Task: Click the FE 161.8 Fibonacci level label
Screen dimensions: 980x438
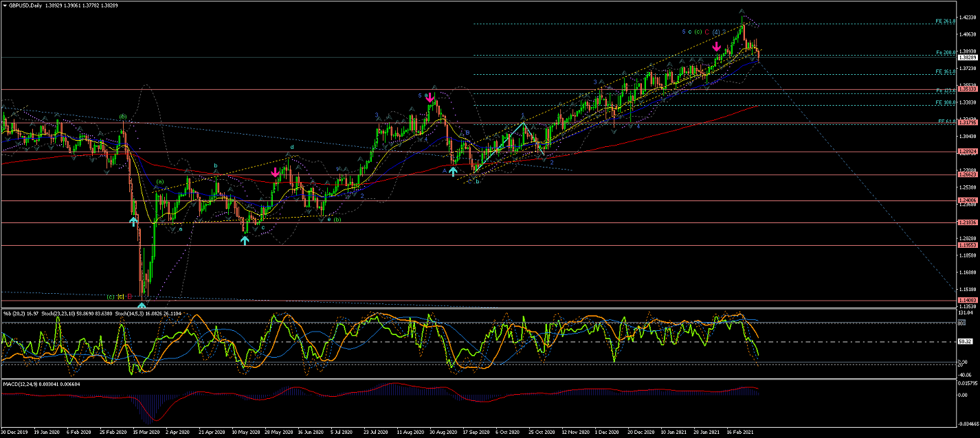Action: (945, 71)
